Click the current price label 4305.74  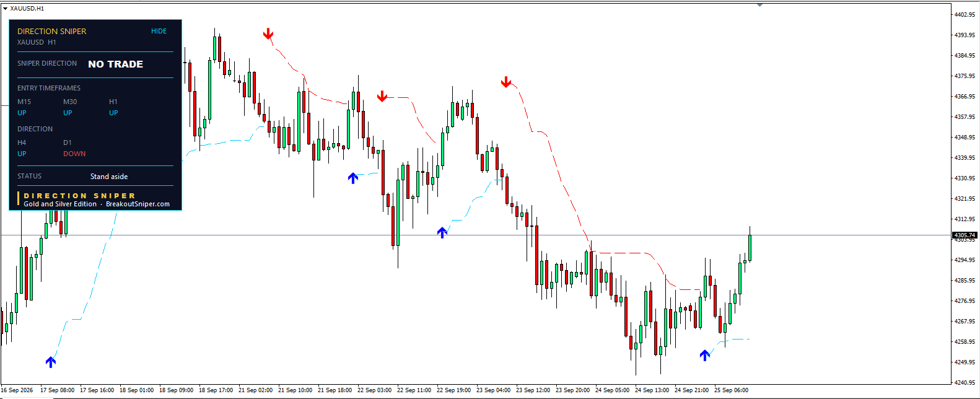965,235
